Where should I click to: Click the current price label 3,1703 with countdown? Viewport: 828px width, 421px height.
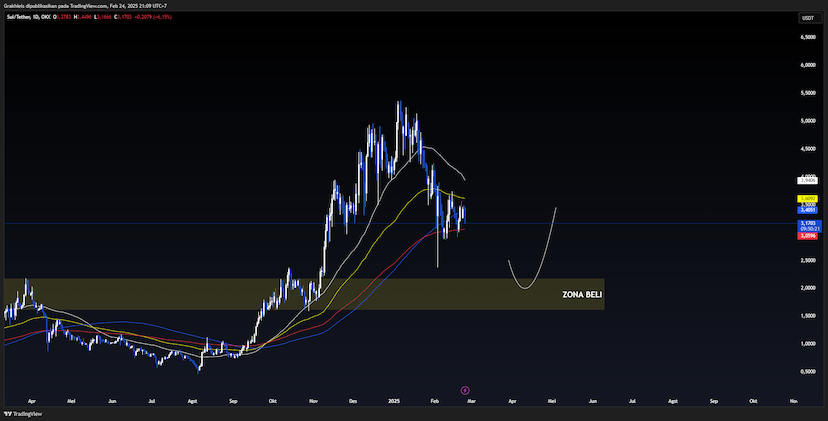(809, 226)
